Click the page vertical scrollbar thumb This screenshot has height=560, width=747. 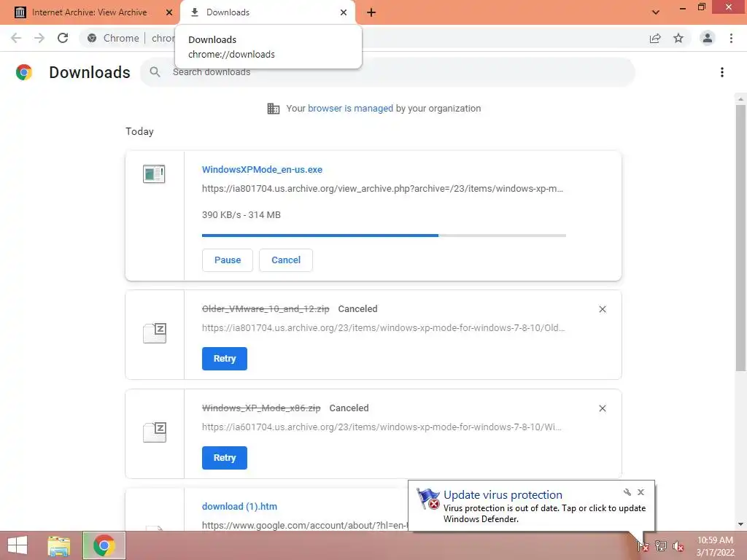point(740,238)
